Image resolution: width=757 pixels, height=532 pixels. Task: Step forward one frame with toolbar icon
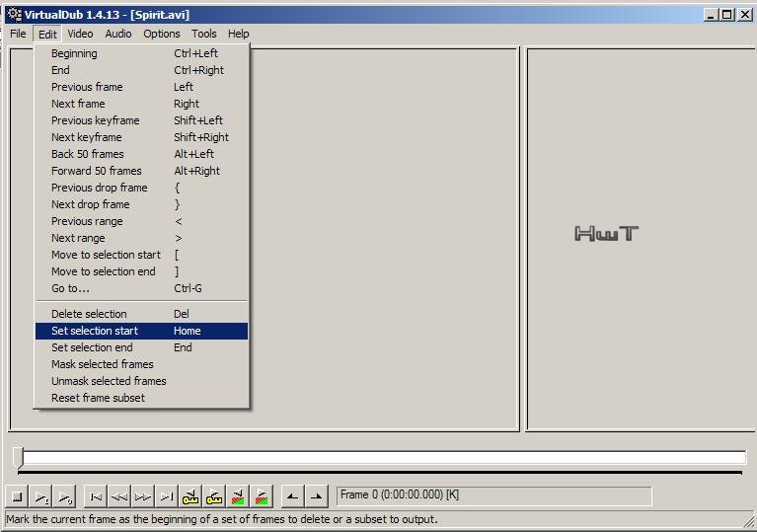click(x=143, y=496)
